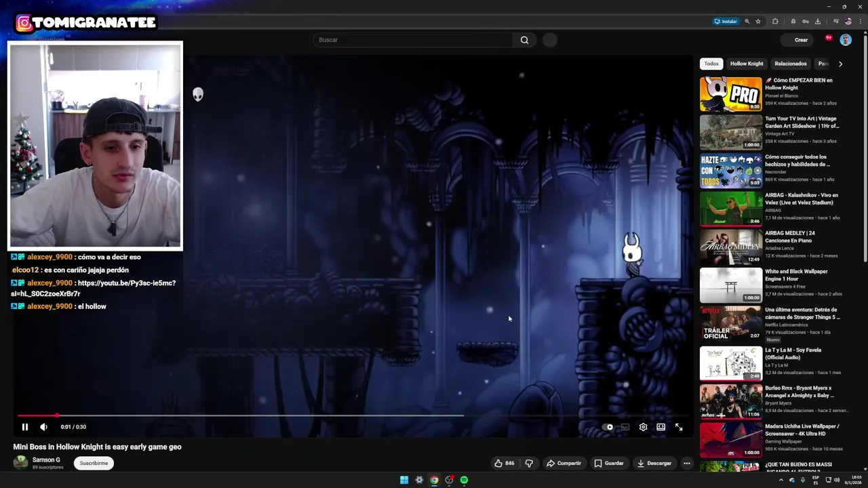Dislike the video with thumbs down

click(529, 464)
